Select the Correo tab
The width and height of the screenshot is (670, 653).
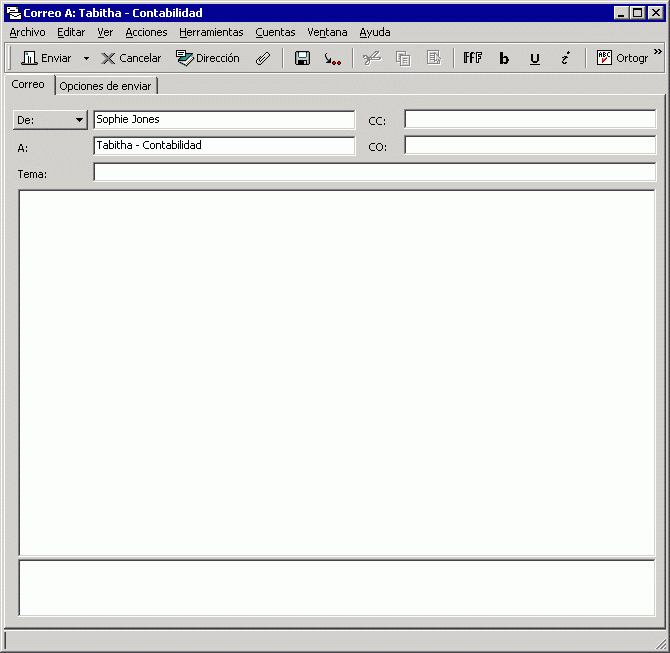click(28, 84)
